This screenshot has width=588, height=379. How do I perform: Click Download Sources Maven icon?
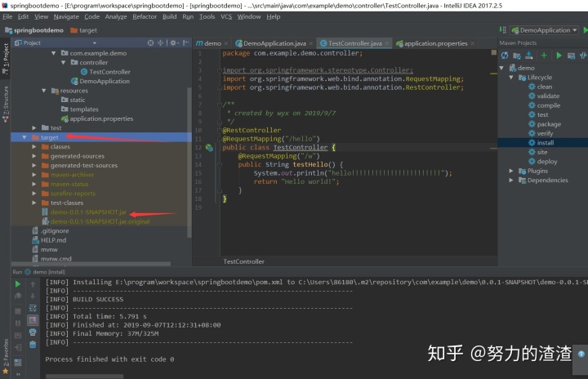click(528, 56)
